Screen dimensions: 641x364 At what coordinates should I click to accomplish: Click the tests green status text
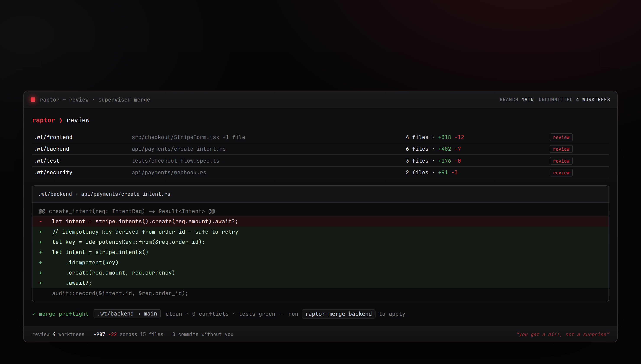(257, 314)
